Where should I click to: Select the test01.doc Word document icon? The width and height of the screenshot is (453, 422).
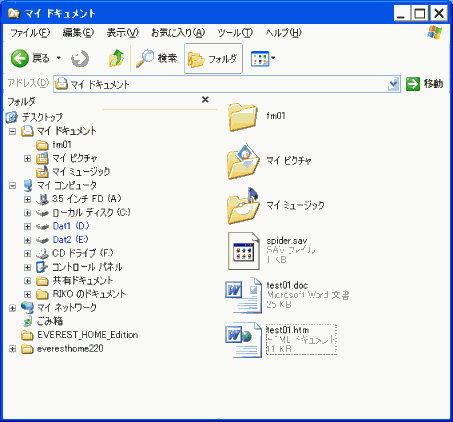tap(244, 295)
